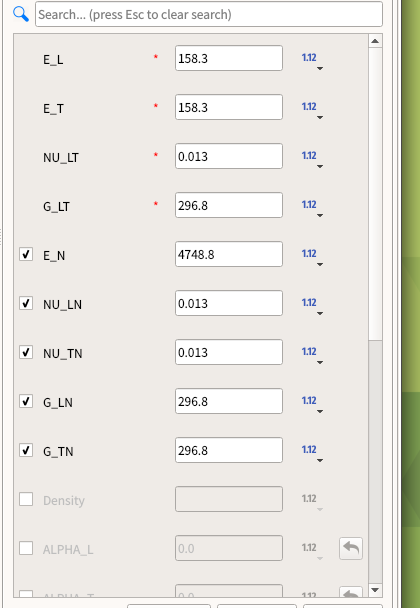Expand the G_LN value type dropdown arrow
This screenshot has height=608, width=420.
[320, 411]
